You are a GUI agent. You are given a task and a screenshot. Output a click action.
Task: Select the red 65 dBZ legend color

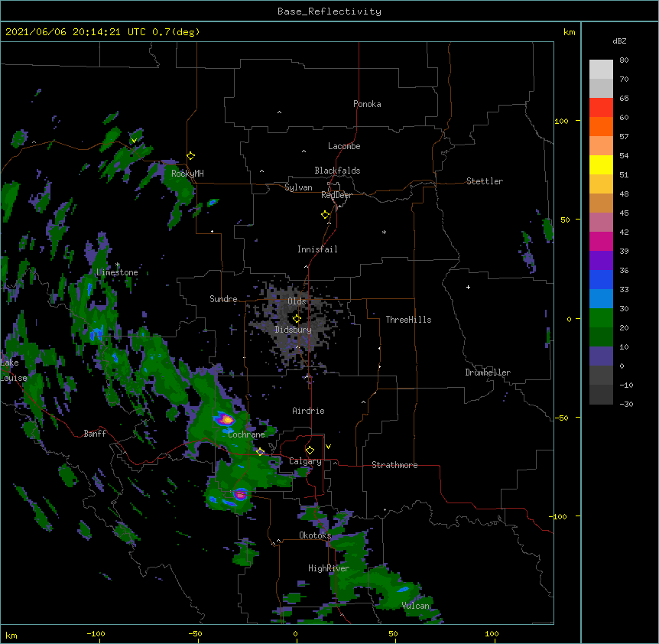[x=601, y=108]
